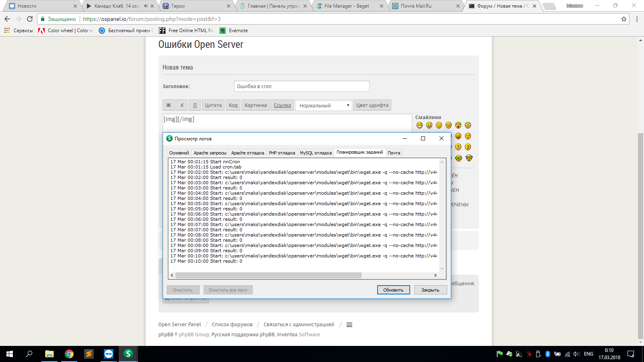Open the Apache запросы tab
Viewport: 644px width, 362px height.
(x=210, y=153)
